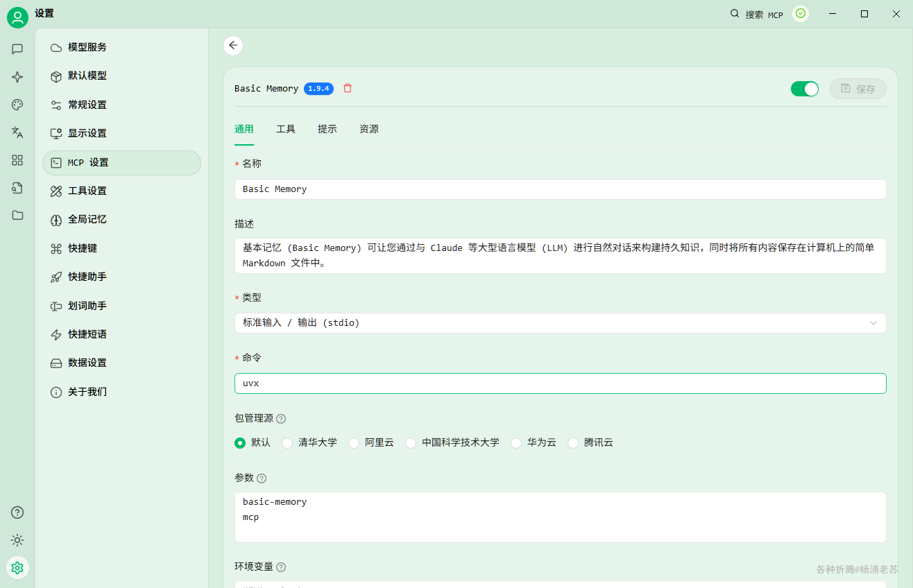Click the 1.9.4 version badge

click(318, 88)
